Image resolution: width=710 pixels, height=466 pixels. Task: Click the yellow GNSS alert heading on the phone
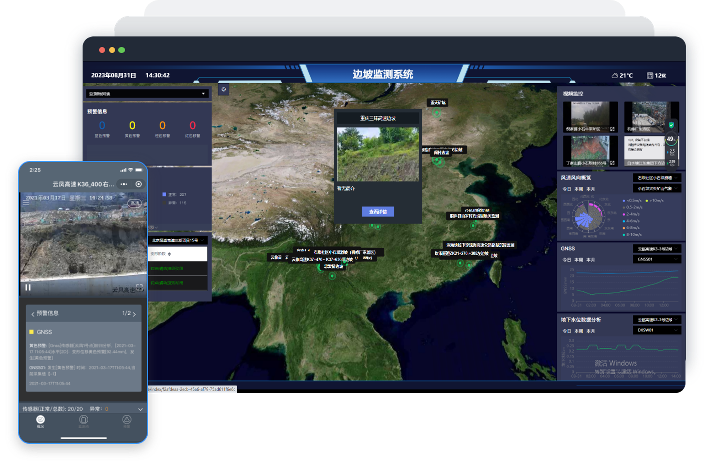pyautogui.click(x=41, y=332)
